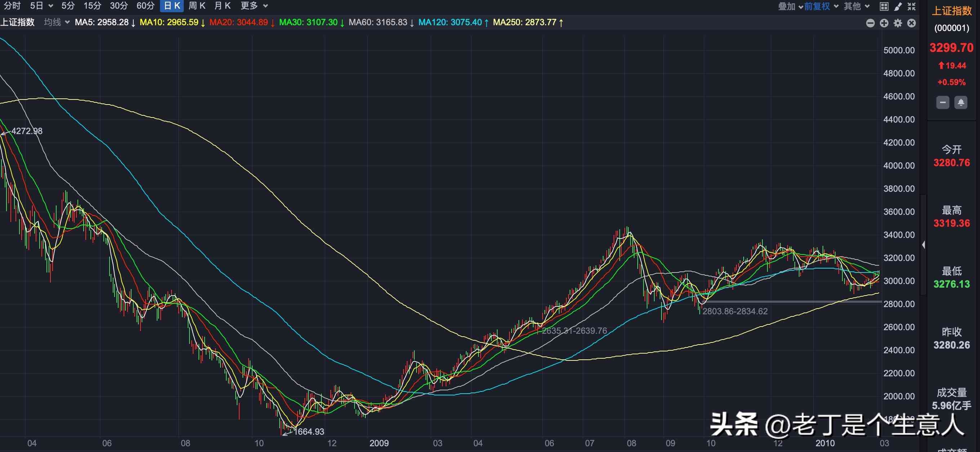Open the multi-chart grid layout icon

pos(884,6)
